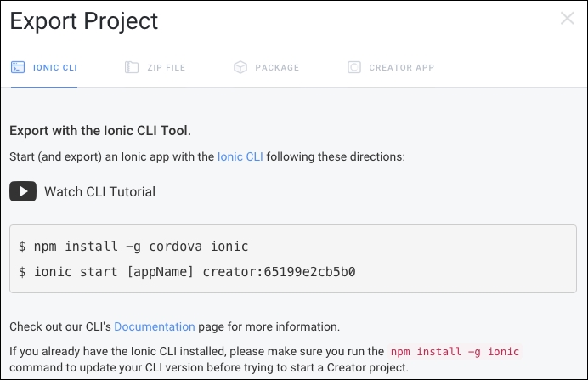Click the Watch CLI Tutorial text

coord(99,191)
